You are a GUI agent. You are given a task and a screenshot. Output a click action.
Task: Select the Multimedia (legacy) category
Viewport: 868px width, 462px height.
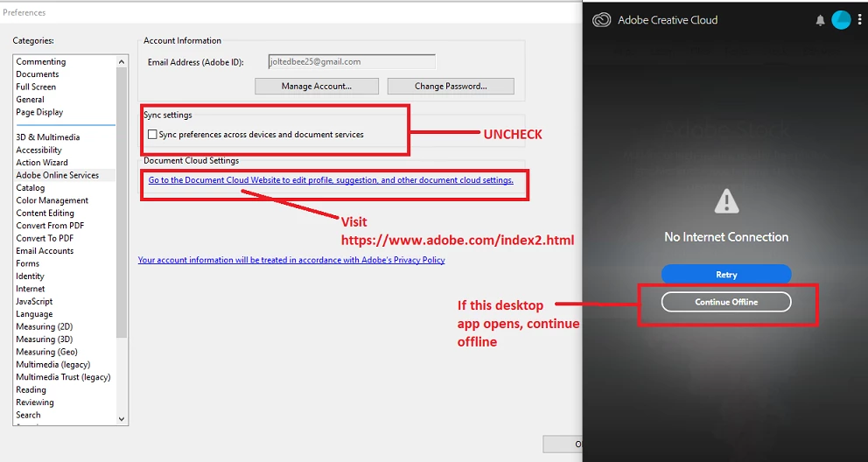[x=53, y=365]
